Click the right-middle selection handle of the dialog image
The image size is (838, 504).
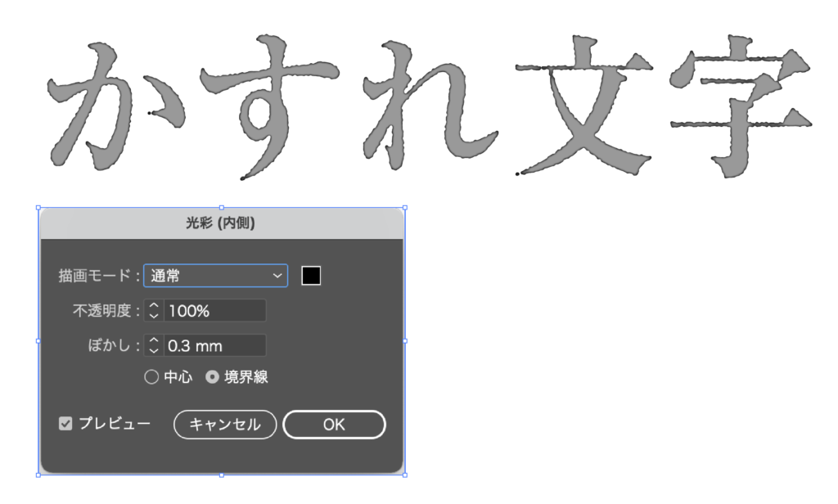[405, 341]
